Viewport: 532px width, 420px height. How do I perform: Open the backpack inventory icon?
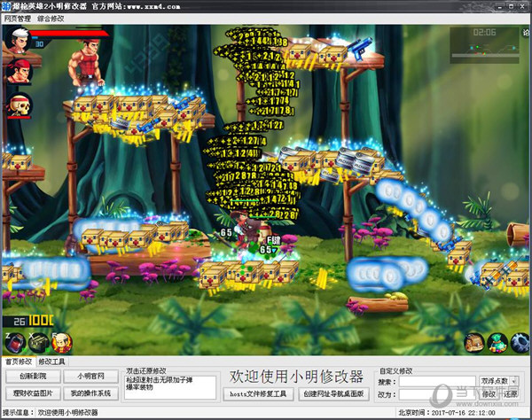click(474, 343)
